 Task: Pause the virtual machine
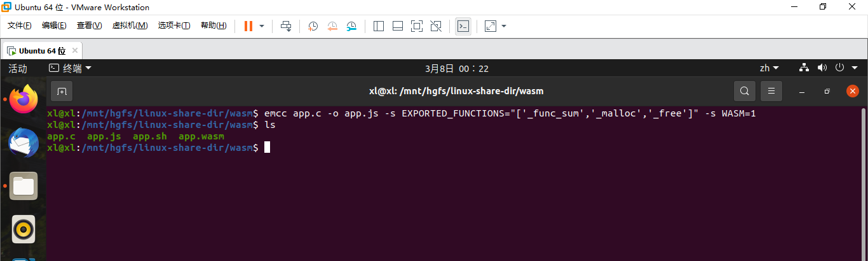coord(248,26)
